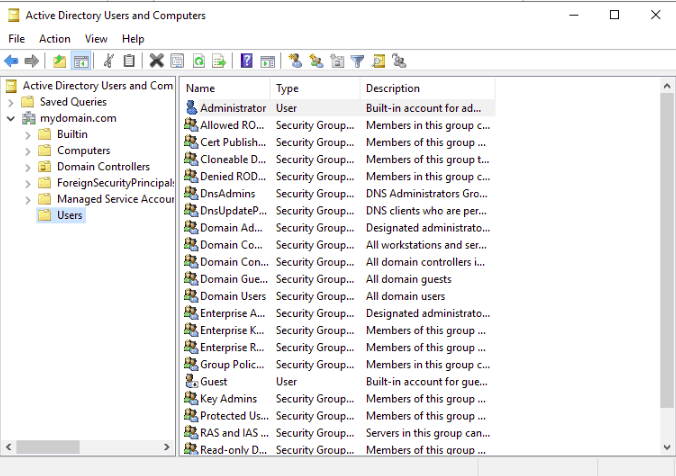Create a new user with toolbar icon
Image resolution: width=676 pixels, height=476 pixels.
[295, 61]
